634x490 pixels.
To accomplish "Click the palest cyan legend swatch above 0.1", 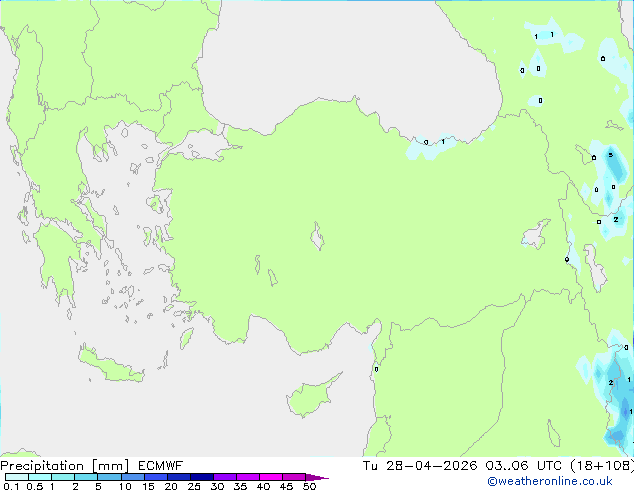I will (17, 477).
